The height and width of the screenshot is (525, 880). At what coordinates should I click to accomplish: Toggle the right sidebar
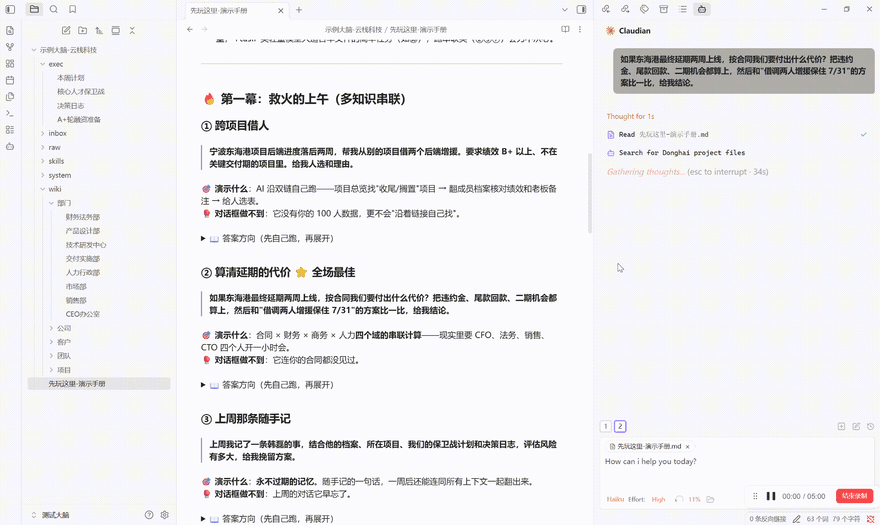(x=581, y=10)
